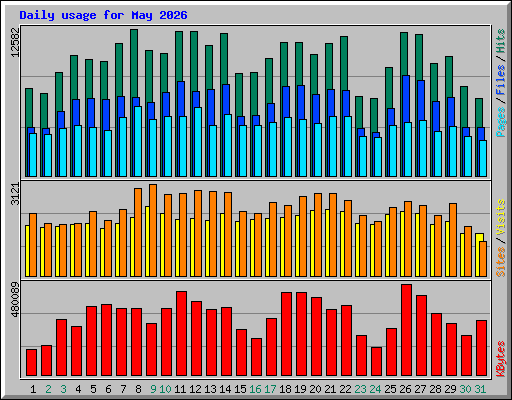The height and width of the screenshot is (400, 512).
Task: Click day 19 on the x-axis
Action: (x=300, y=389)
